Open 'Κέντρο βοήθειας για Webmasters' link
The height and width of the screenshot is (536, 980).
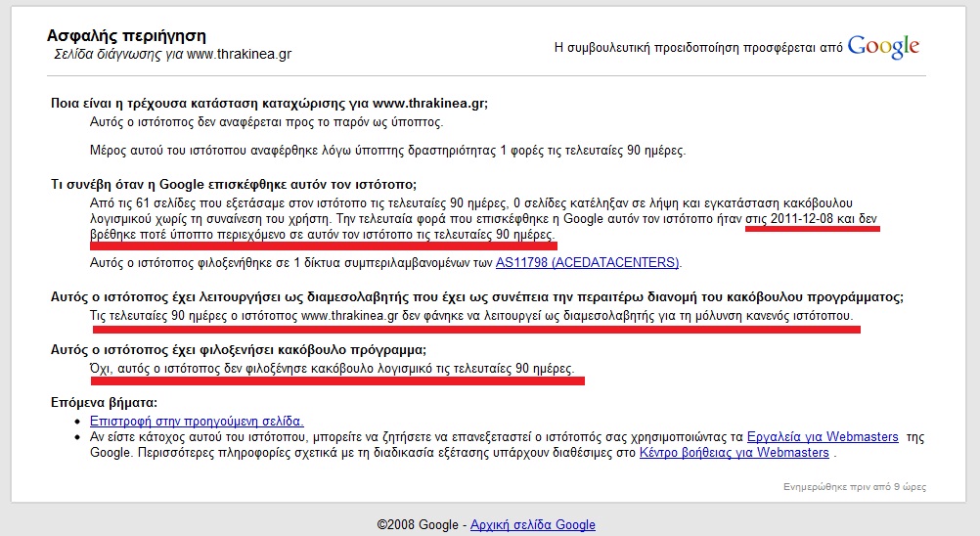pyautogui.click(x=735, y=452)
